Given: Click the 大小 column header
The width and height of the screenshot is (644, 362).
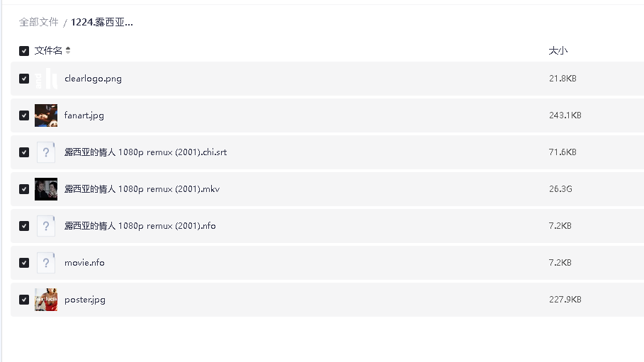Looking at the screenshot, I should [558, 51].
